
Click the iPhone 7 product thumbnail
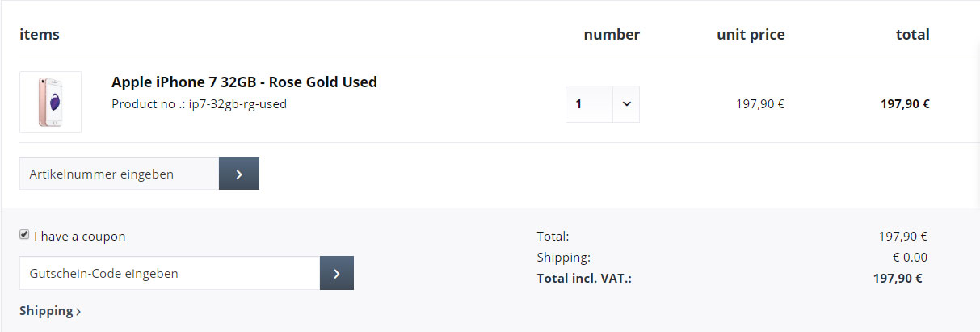[50, 102]
